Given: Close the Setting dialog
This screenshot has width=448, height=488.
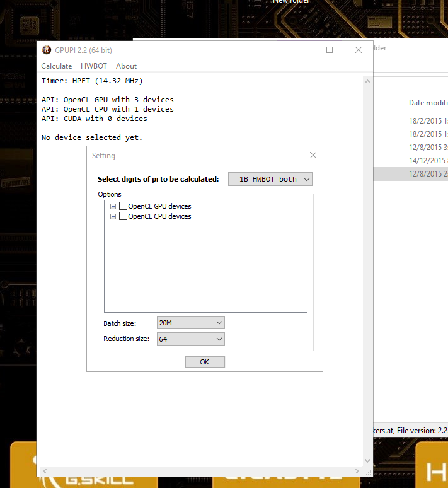Looking at the screenshot, I should coord(313,155).
